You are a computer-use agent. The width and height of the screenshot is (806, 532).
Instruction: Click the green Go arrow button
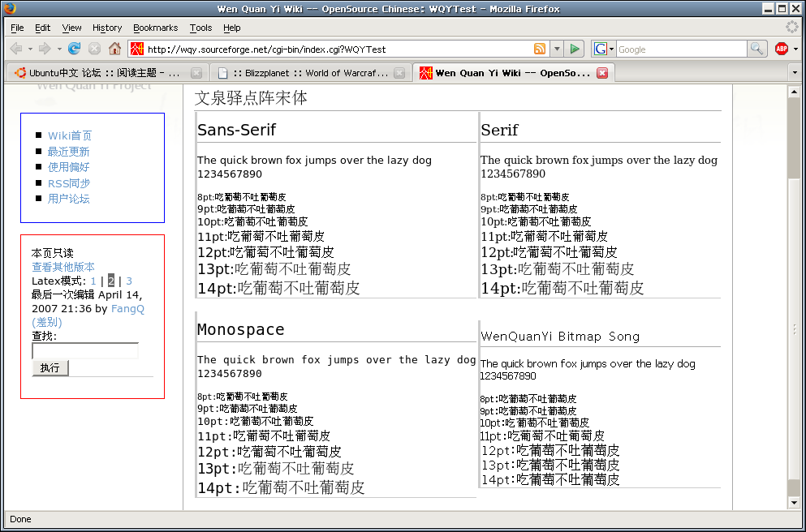(x=575, y=49)
